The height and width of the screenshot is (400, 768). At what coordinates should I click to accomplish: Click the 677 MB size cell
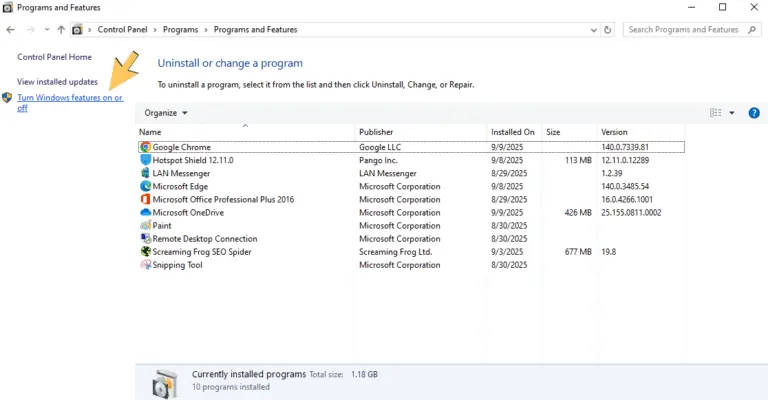(578, 252)
